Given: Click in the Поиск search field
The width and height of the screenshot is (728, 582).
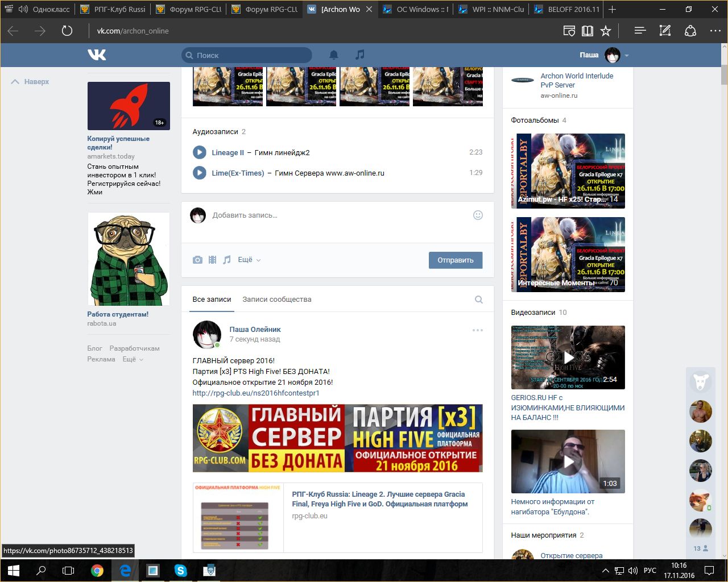Looking at the screenshot, I should pyautogui.click(x=247, y=55).
